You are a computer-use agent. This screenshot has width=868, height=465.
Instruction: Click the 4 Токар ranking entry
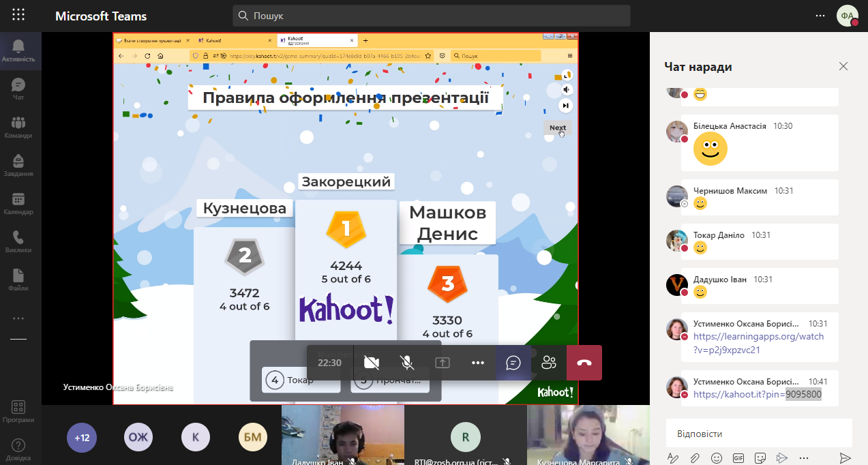point(301,380)
